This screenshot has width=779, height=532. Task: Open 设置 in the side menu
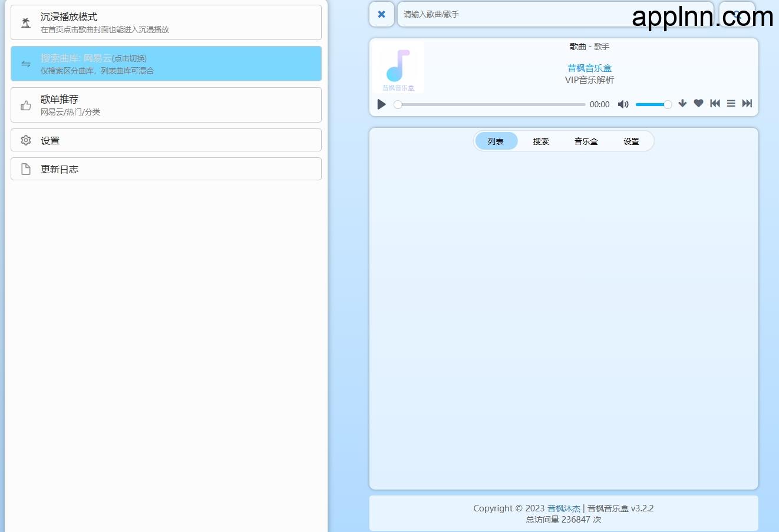(x=166, y=140)
